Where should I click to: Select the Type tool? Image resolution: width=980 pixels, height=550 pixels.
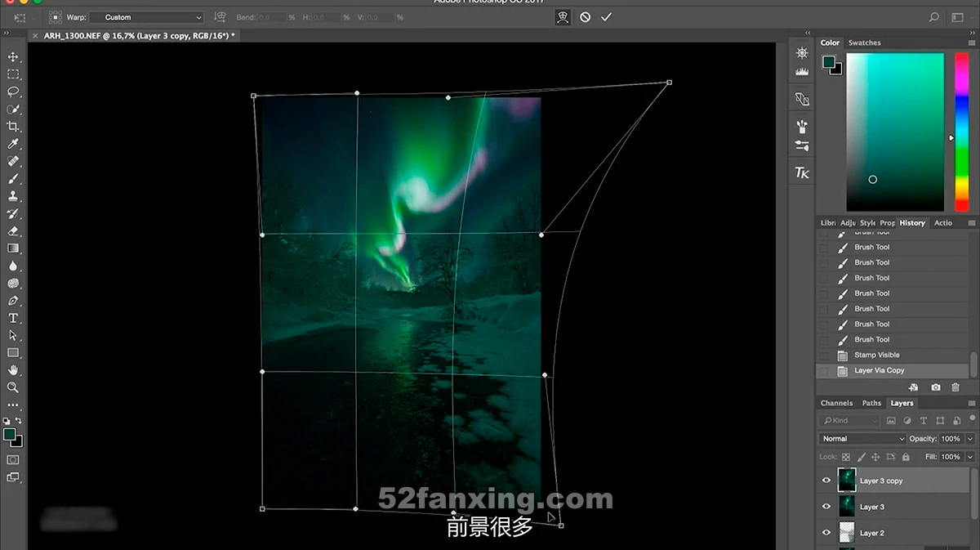click(13, 318)
